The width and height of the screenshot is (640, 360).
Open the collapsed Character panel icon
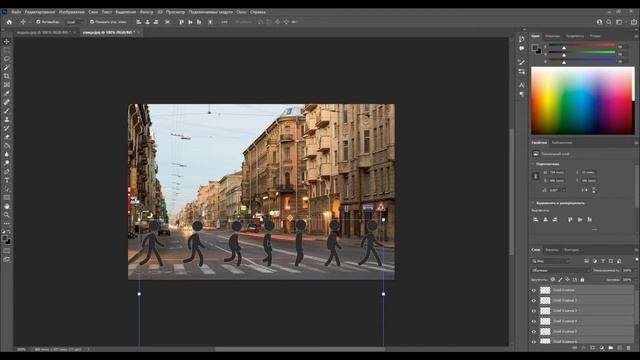522,85
